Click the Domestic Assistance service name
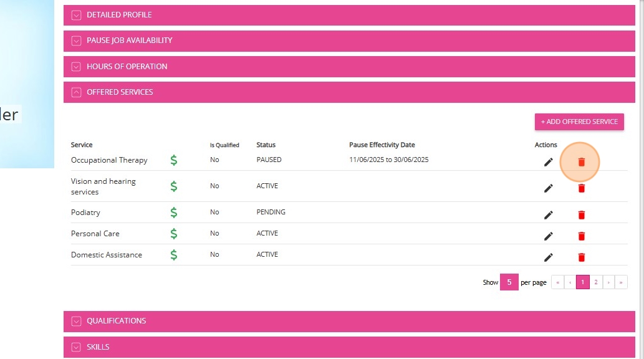Image resolution: width=644 pixels, height=359 pixels. pyautogui.click(x=107, y=255)
